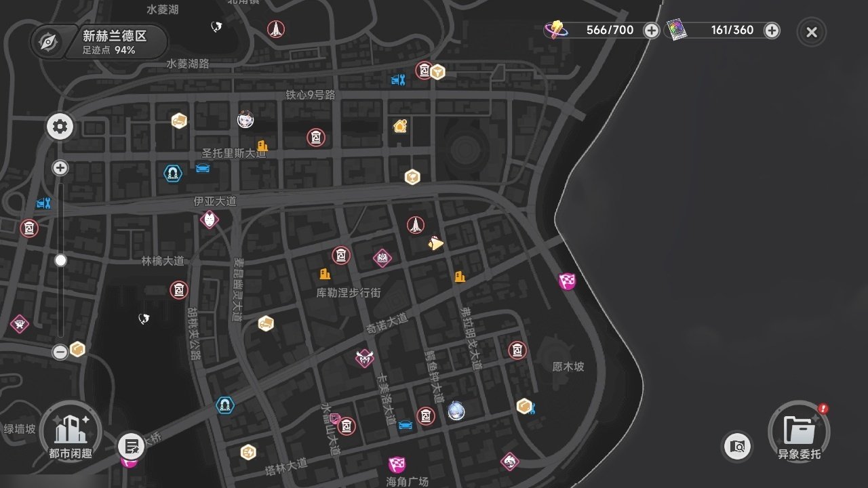Click the 库勒涅步行街 label
Viewport: 868px width, 488px height.
coord(349,293)
